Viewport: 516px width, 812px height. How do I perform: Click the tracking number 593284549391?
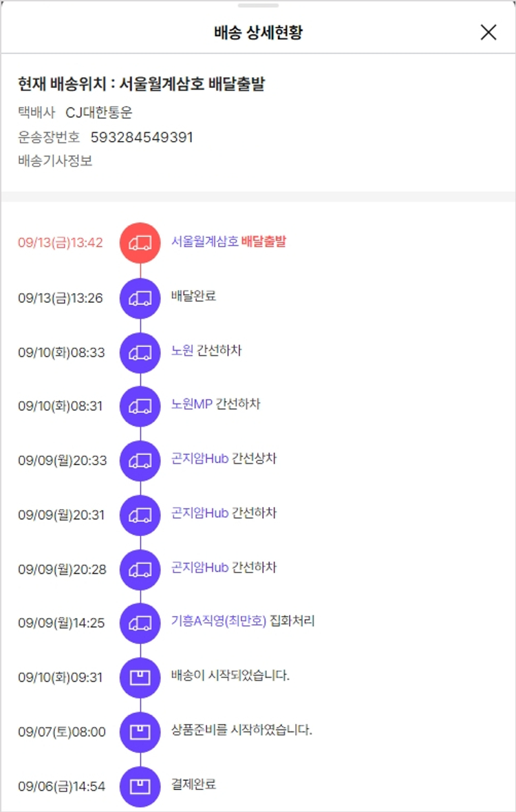coord(142,137)
